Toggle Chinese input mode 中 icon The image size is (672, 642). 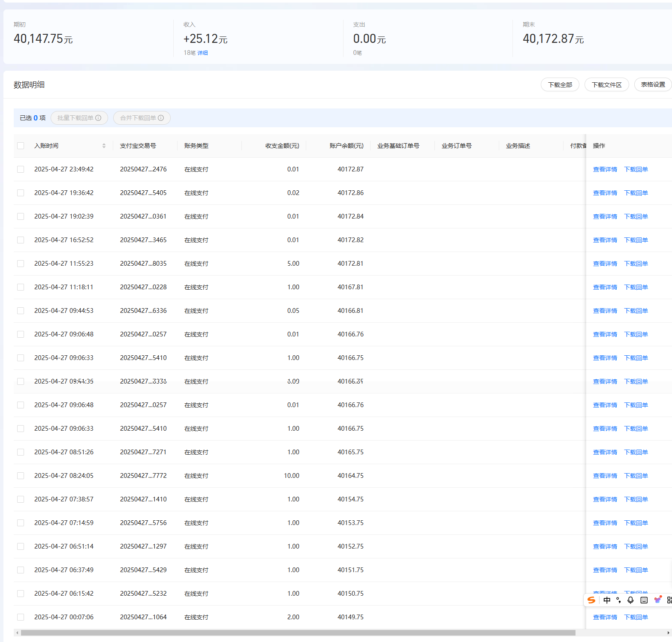[607, 600]
